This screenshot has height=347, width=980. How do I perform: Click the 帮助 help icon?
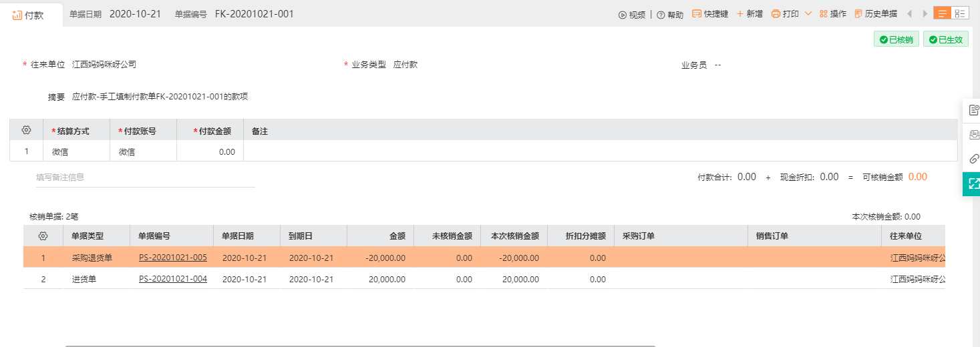point(661,15)
